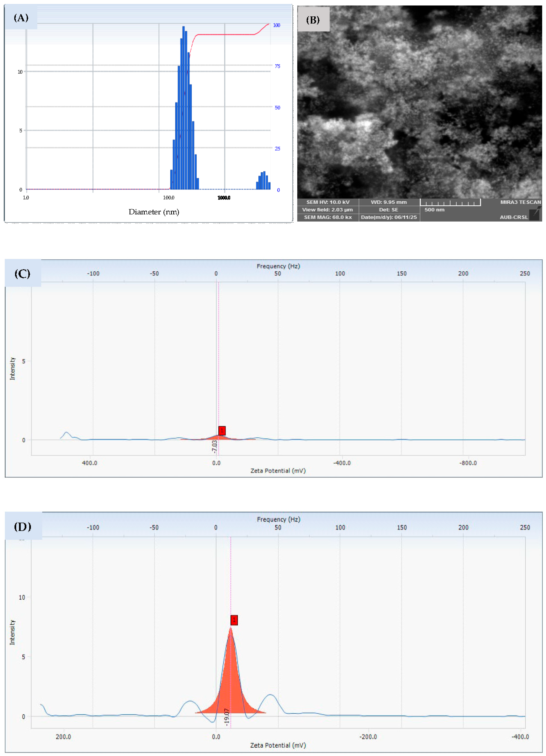Click the -19.07 peak value label
Viewport: 546px width, 756px height.
227,717
